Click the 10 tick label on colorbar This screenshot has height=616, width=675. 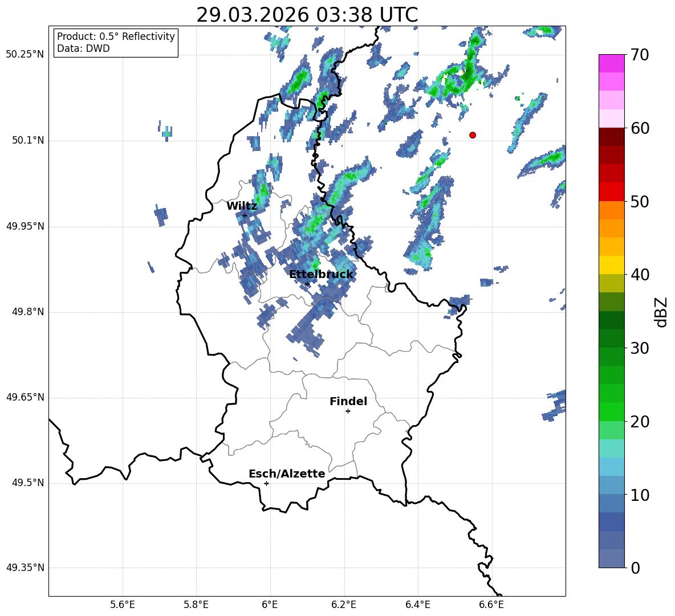click(640, 495)
